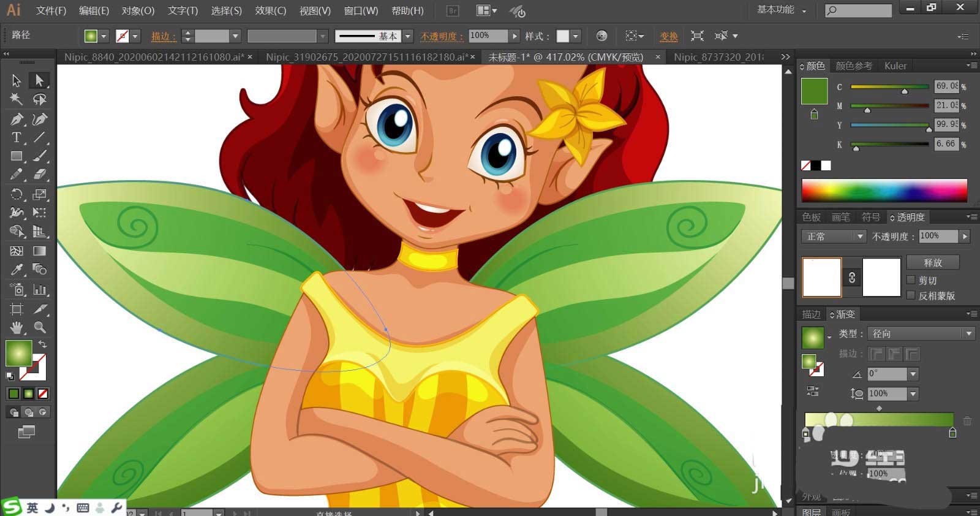Toggle Draw Normal mode
Viewport: 980px width, 516px height.
[13, 412]
